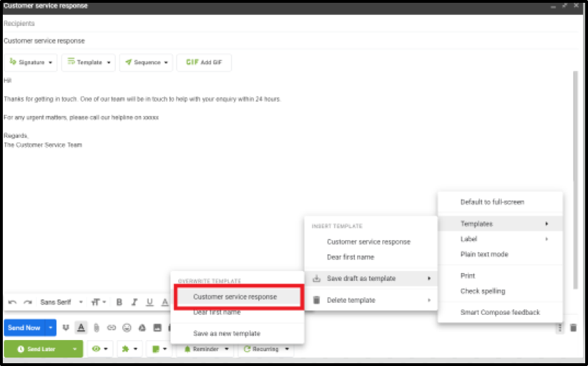Toggle formatting options text color icon
The image size is (588, 366).
[81, 327]
